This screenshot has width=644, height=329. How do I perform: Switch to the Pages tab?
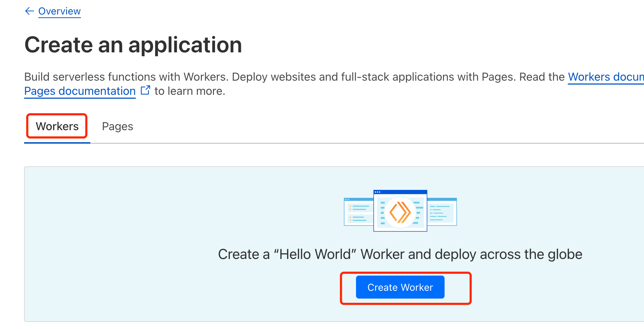click(x=118, y=126)
